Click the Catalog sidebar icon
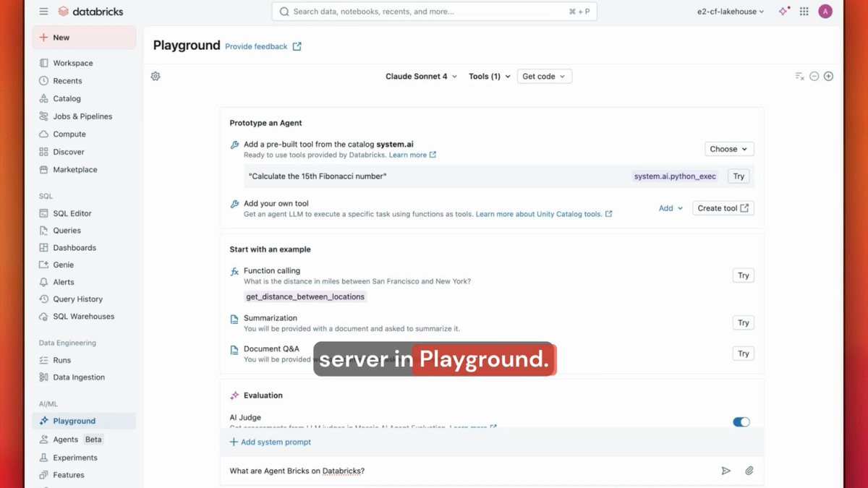 (x=44, y=98)
